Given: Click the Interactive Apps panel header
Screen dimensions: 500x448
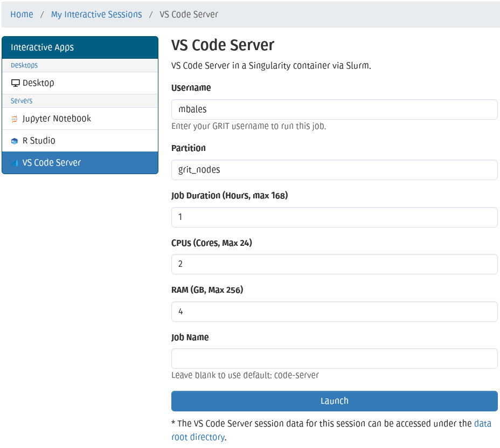Looking at the screenshot, I should [80, 47].
